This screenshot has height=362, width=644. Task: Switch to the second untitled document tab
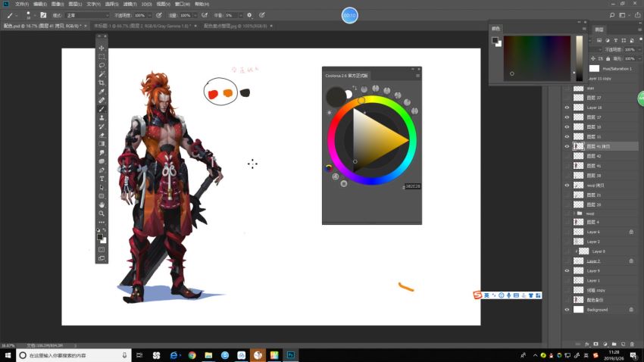(142, 26)
